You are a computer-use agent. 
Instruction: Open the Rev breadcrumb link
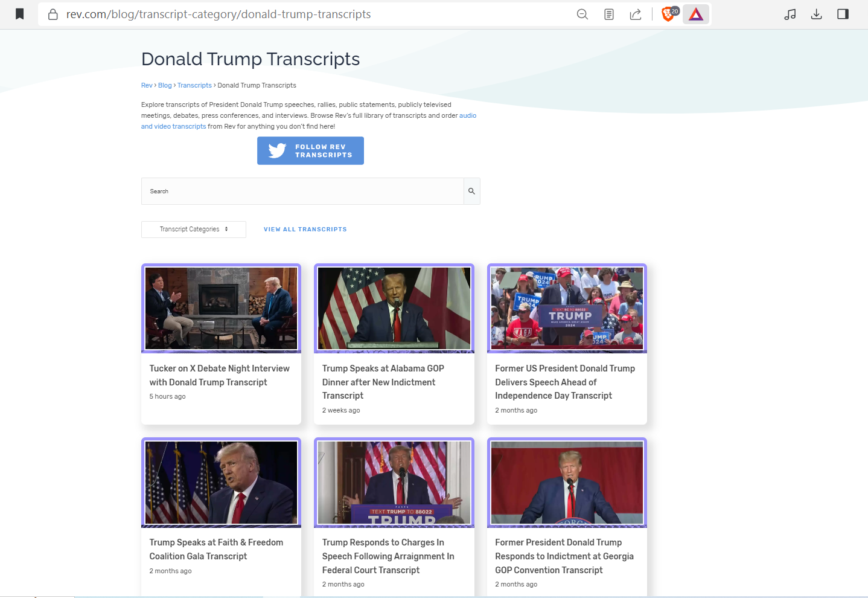147,85
